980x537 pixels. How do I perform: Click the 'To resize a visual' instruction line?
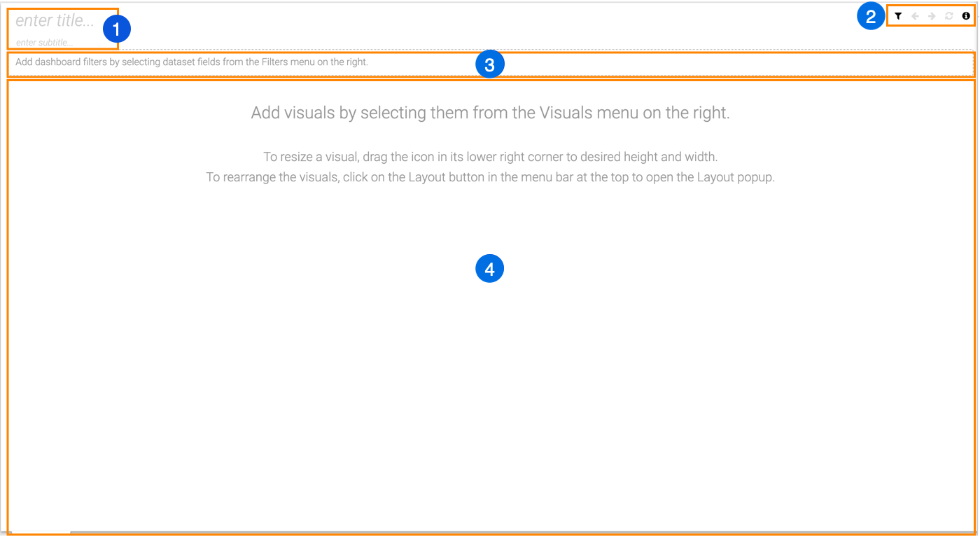pos(490,157)
